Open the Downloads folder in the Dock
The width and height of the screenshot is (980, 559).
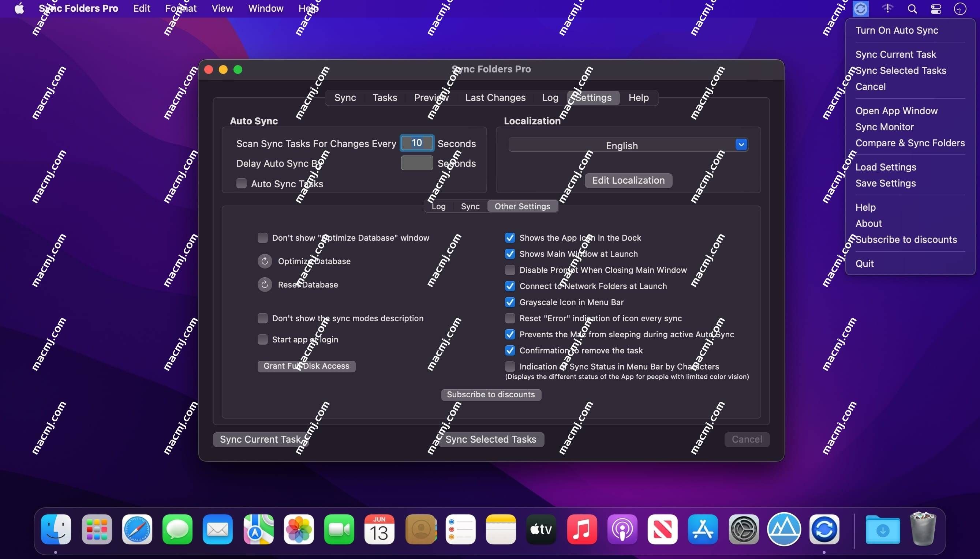(883, 530)
